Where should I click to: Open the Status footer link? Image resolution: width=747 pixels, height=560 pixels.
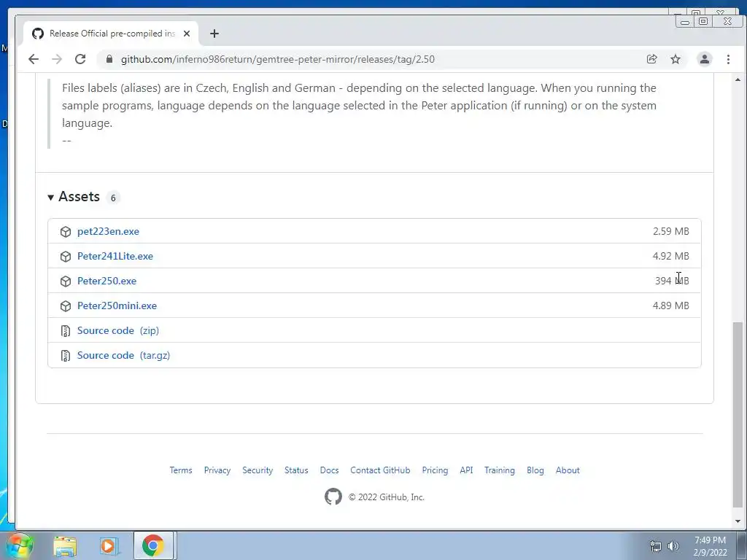click(x=296, y=470)
